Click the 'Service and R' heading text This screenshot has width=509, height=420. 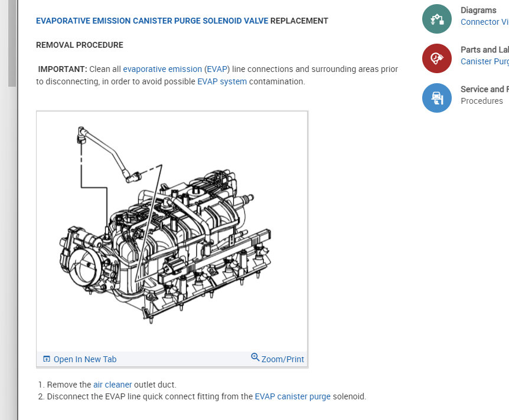coord(485,89)
